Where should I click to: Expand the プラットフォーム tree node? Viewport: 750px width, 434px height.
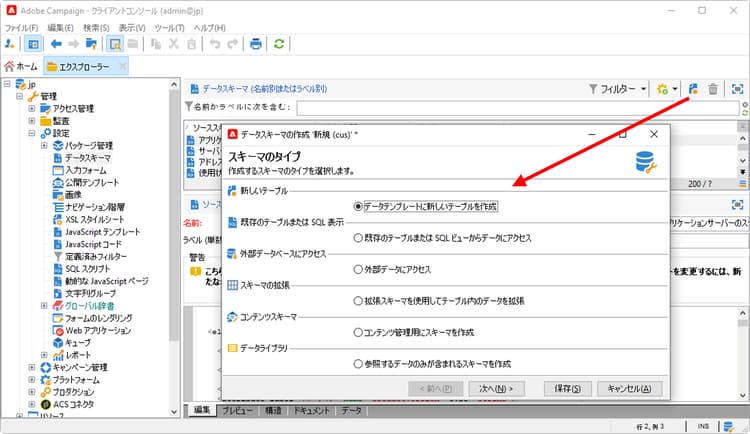click(x=32, y=380)
